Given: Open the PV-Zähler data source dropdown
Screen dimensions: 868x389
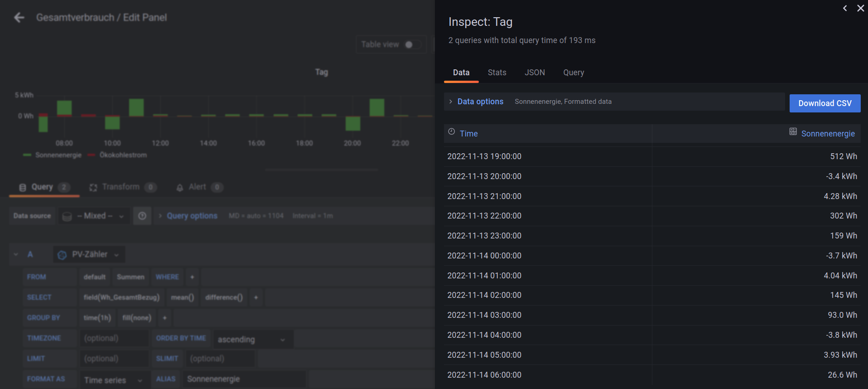Looking at the screenshot, I should (x=89, y=254).
